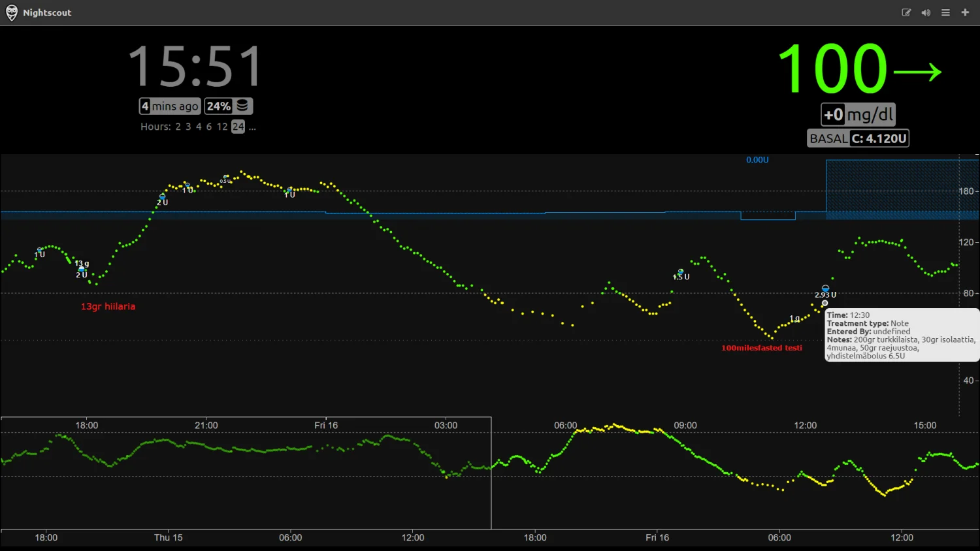Click the plus icon to add treatment
Image resolution: width=980 pixels, height=551 pixels.
point(965,12)
